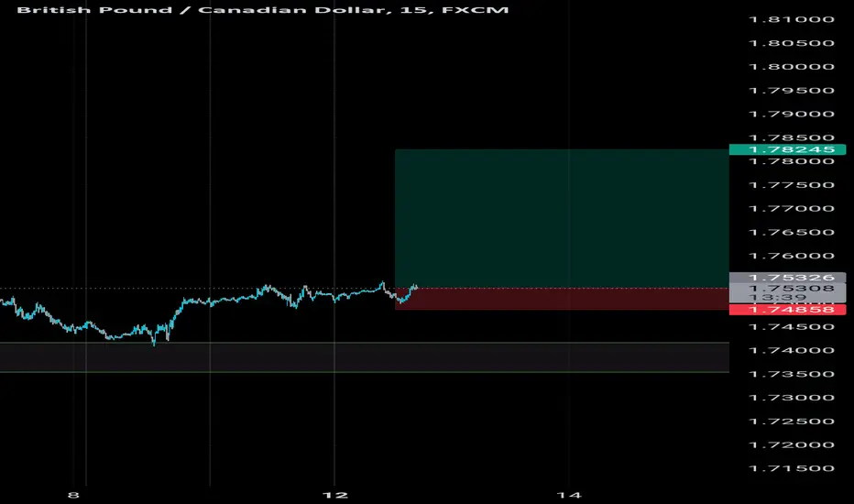Click the date label 12 on time axis

(335, 495)
